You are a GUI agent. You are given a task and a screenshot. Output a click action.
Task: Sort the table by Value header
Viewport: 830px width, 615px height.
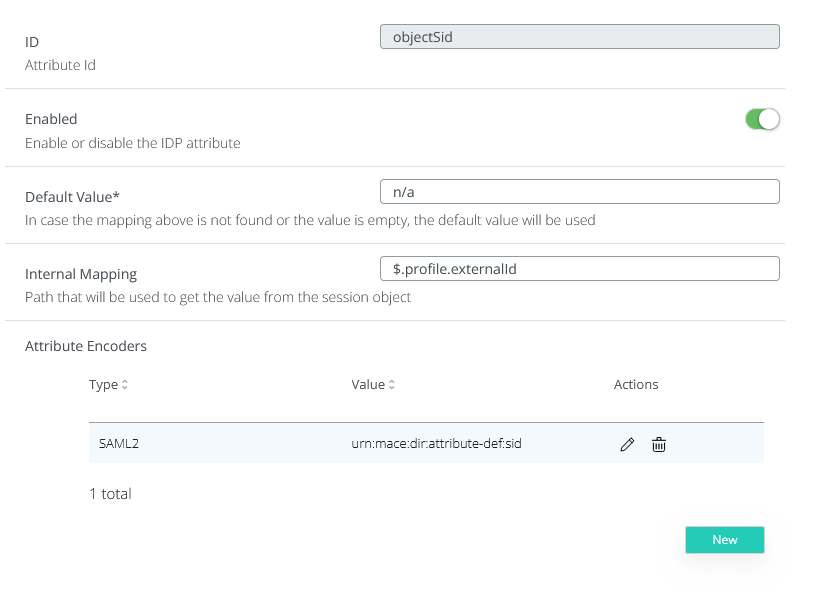368,385
